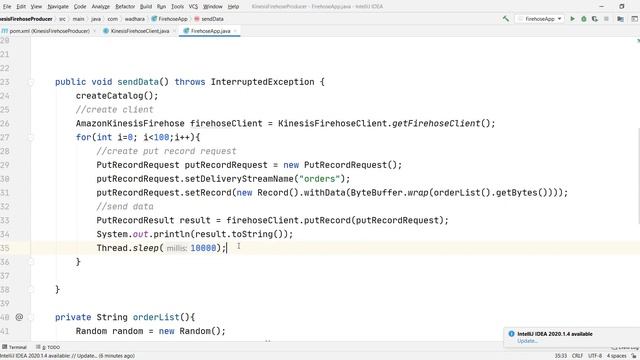The image size is (640, 360).
Task: Change the CRLF line separator setting
Action: tap(577, 356)
